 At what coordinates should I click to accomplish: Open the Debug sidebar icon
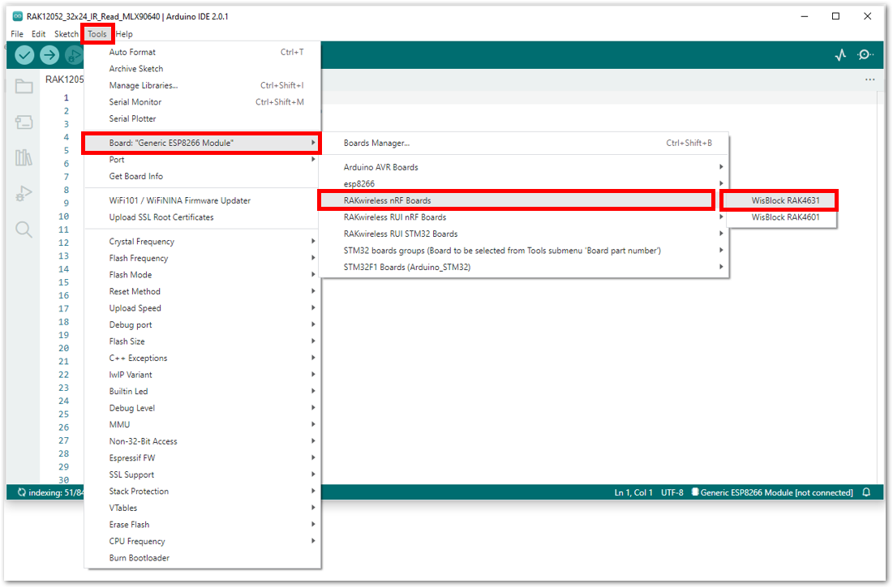tap(24, 194)
